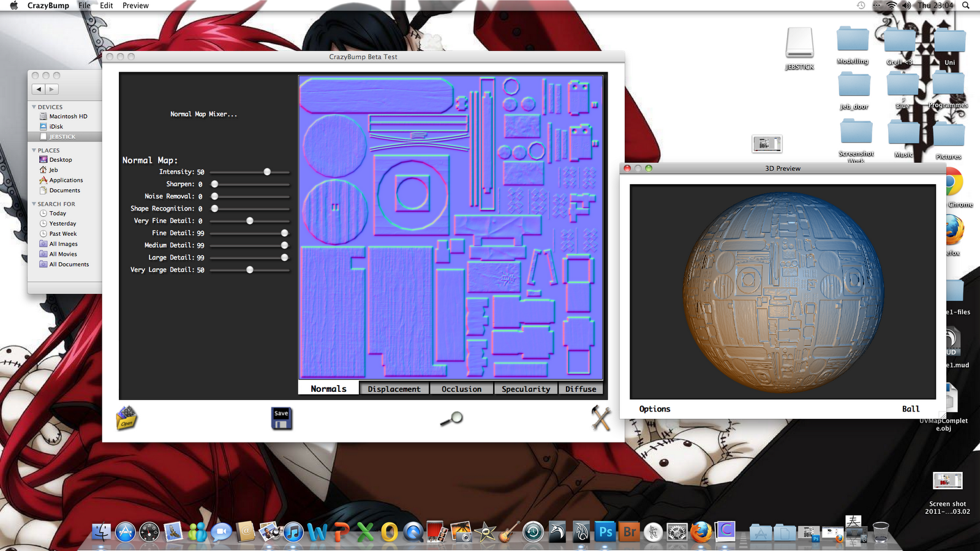The image size is (980, 551).
Task: Open the Trash in the Dock
Action: pos(881,532)
